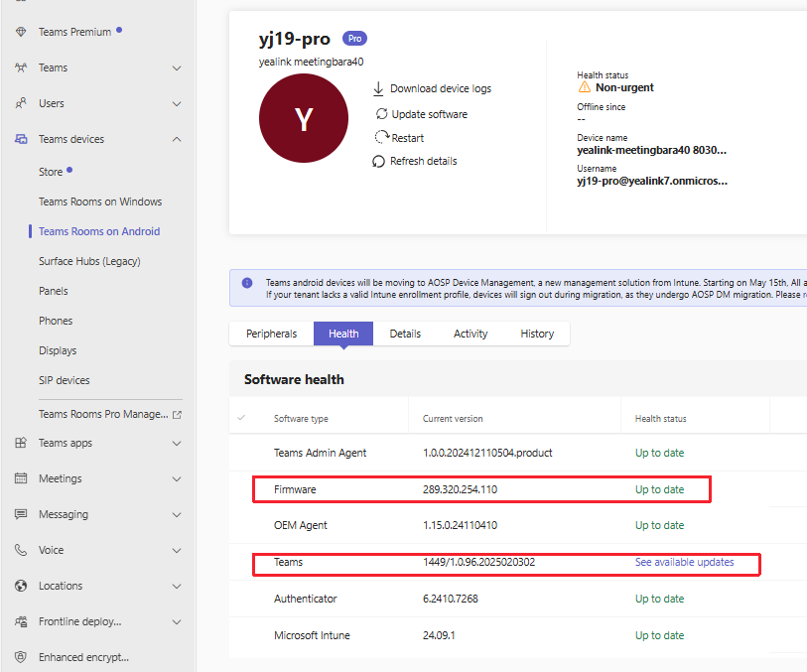This screenshot has width=807, height=672.
Task: Click Update software
Action: [x=429, y=114]
